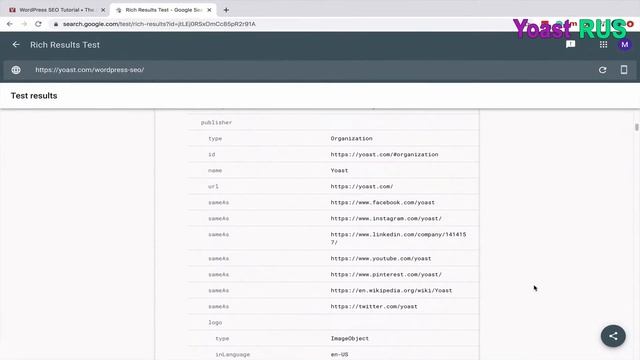Image resolution: width=640 pixels, height=360 pixels.
Task: Click the 'logo' row label
Action: pos(215,322)
